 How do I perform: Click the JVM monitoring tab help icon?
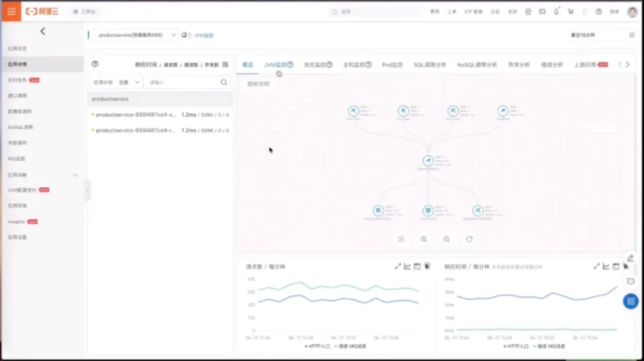pyautogui.click(x=290, y=65)
